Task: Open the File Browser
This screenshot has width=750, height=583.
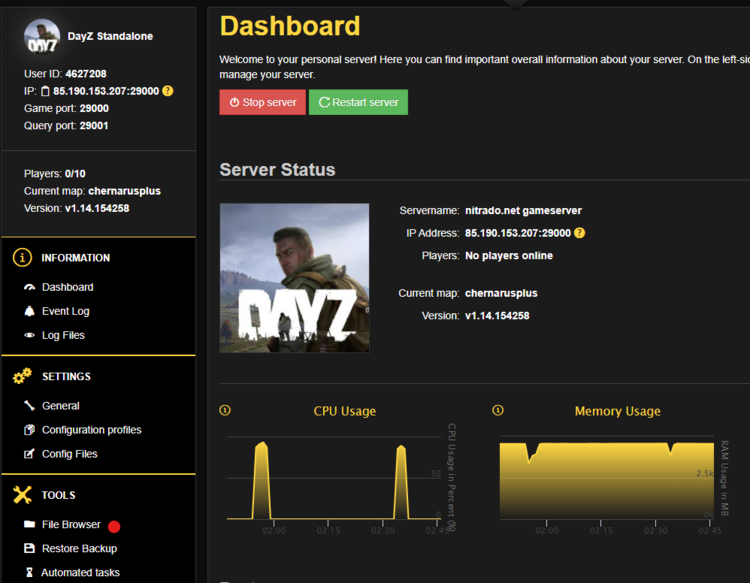Action: (x=71, y=524)
